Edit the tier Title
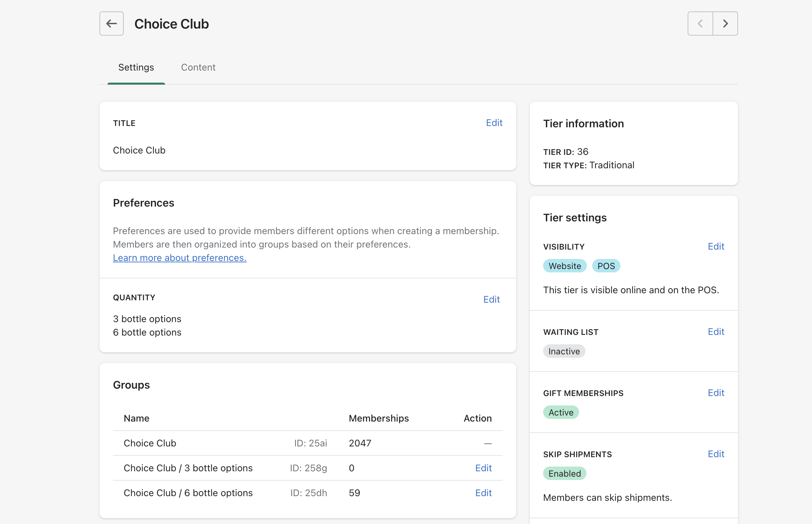 (494, 123)
